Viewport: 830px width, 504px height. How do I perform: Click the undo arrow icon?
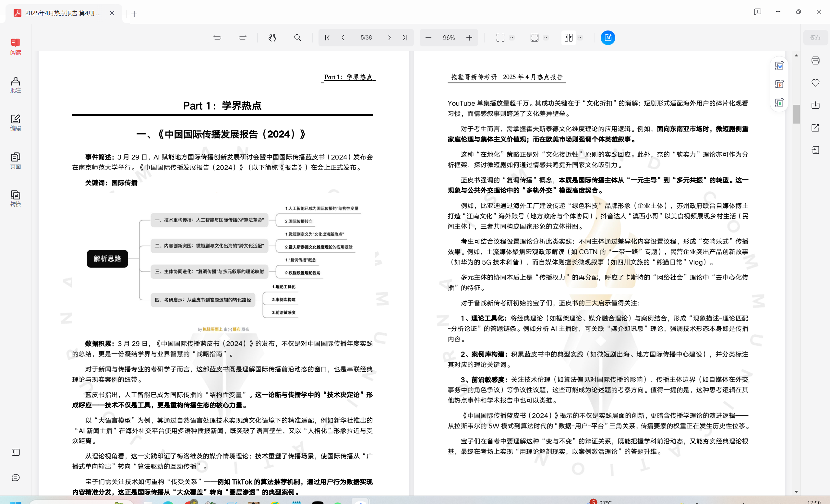[x=217, y=38]
